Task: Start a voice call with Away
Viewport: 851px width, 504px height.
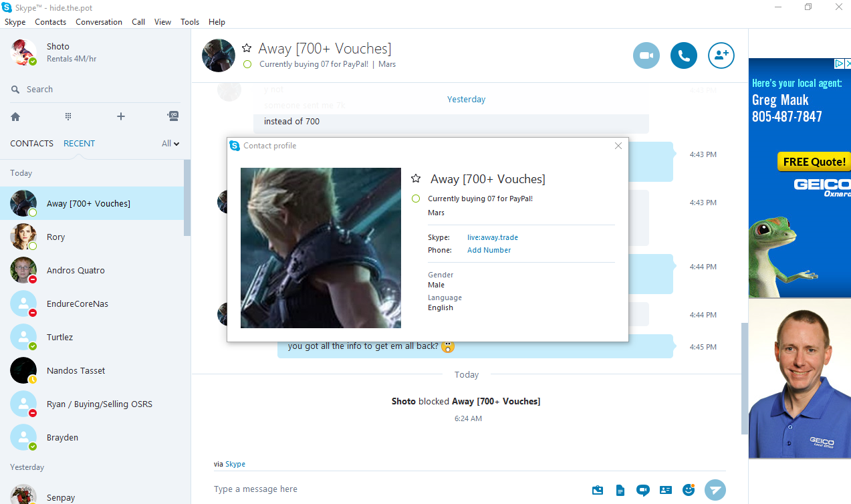Action: click(x=684, y=55)
